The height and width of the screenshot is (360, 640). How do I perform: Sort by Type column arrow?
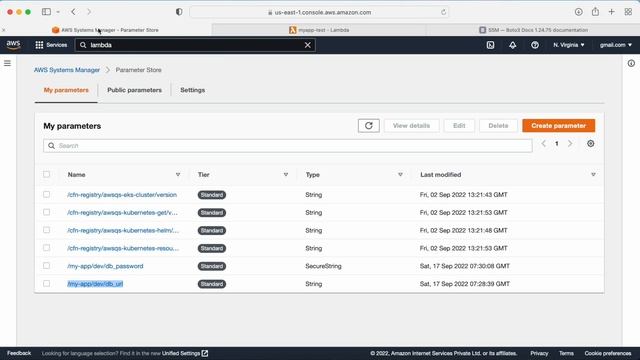click(x=400, y=175)
